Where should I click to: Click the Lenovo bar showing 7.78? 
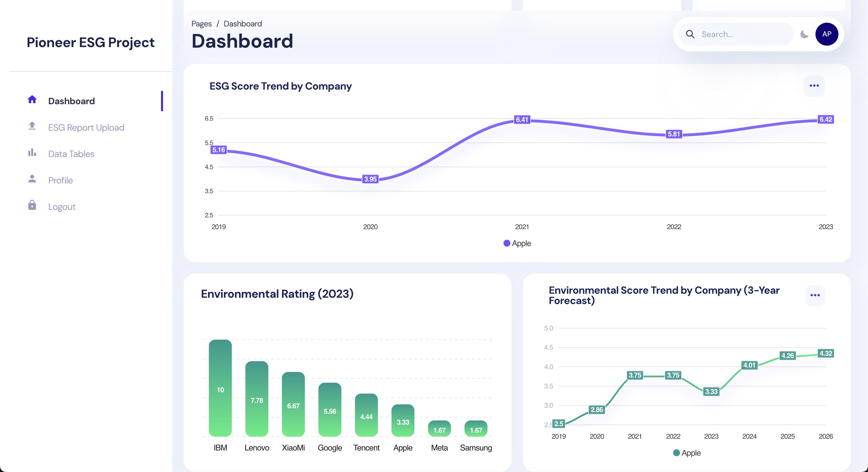(x=257, y=399)
